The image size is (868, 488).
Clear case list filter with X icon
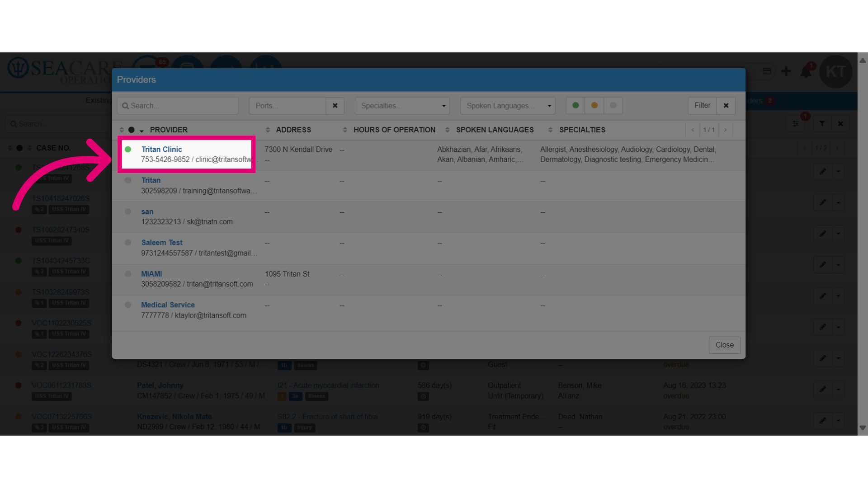tap(840, 123)
